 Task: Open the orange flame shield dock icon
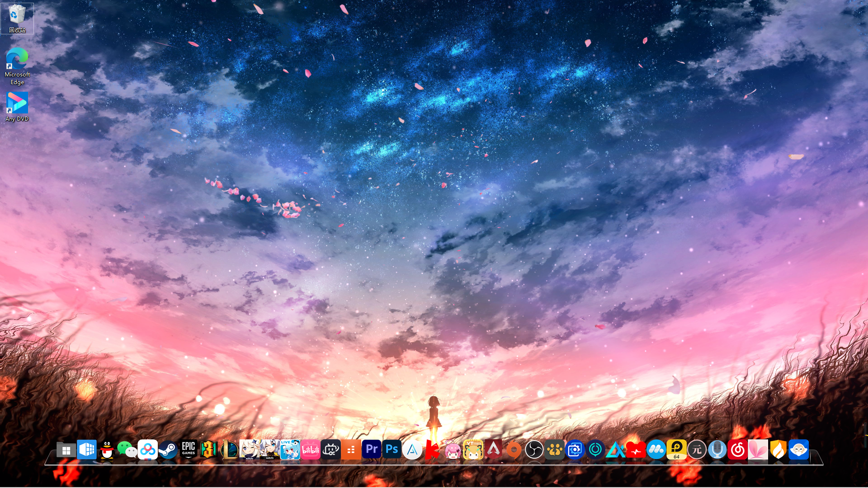tap(778, 450)
